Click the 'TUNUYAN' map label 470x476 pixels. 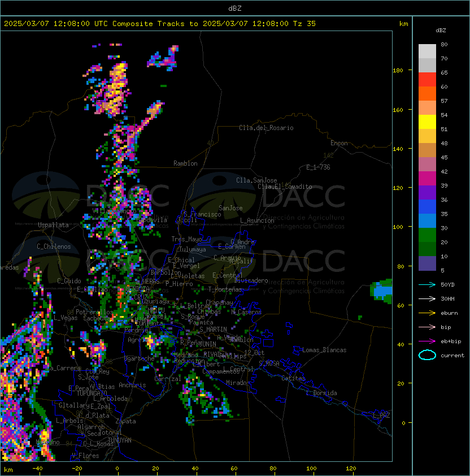(x=120, y=440)
